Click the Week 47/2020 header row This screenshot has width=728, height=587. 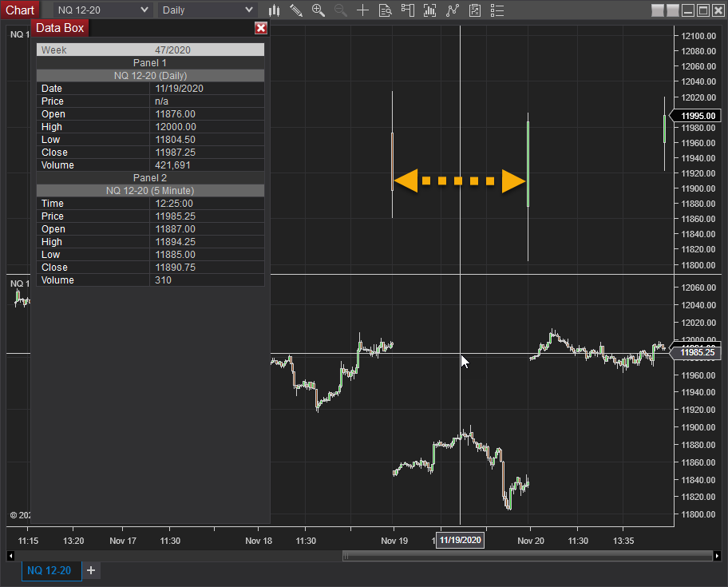tap(150, 50)
